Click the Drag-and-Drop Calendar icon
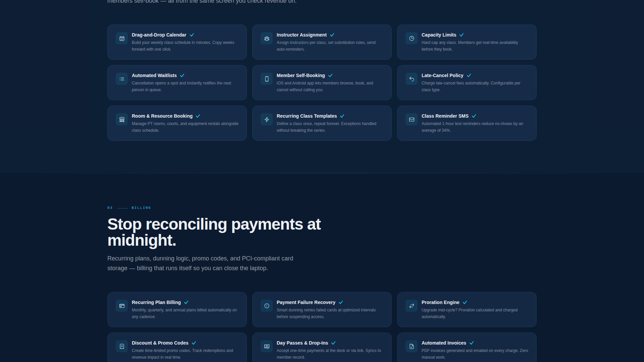Image resolution: width=644 pixels, height=362 pixels. pos(122,39)
